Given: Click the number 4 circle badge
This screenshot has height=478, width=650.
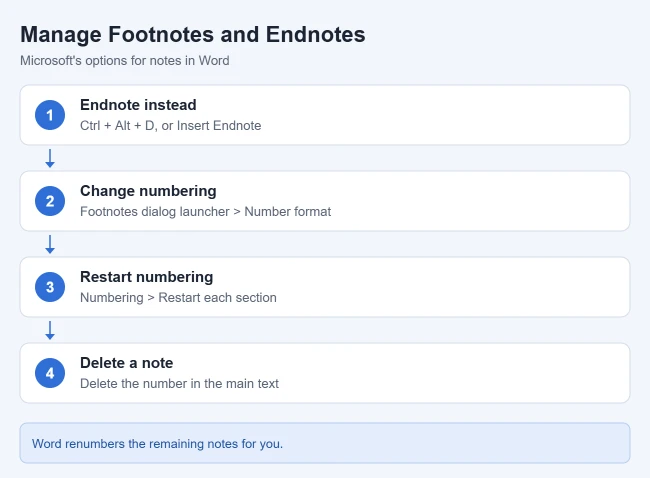Looking at the screenshot, I should (x=50, y=373).
